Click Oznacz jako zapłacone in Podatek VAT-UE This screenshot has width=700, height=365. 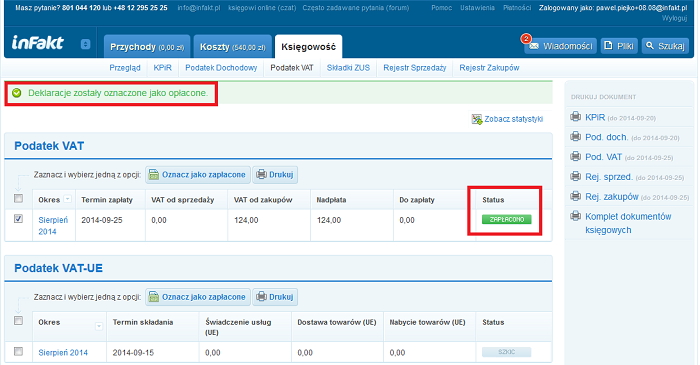[197, 297]
